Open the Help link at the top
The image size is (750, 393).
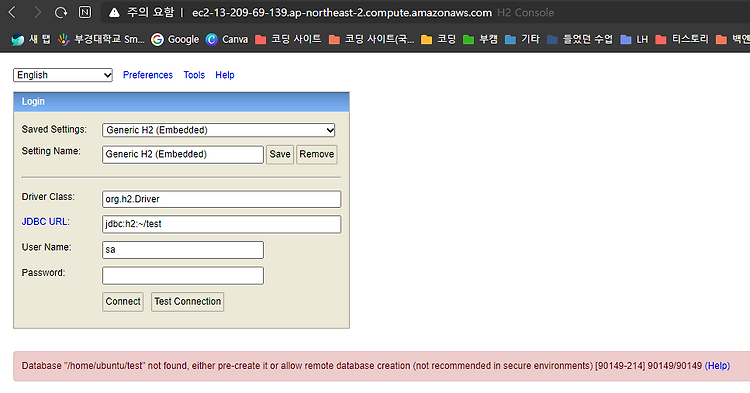pos(225,75)
